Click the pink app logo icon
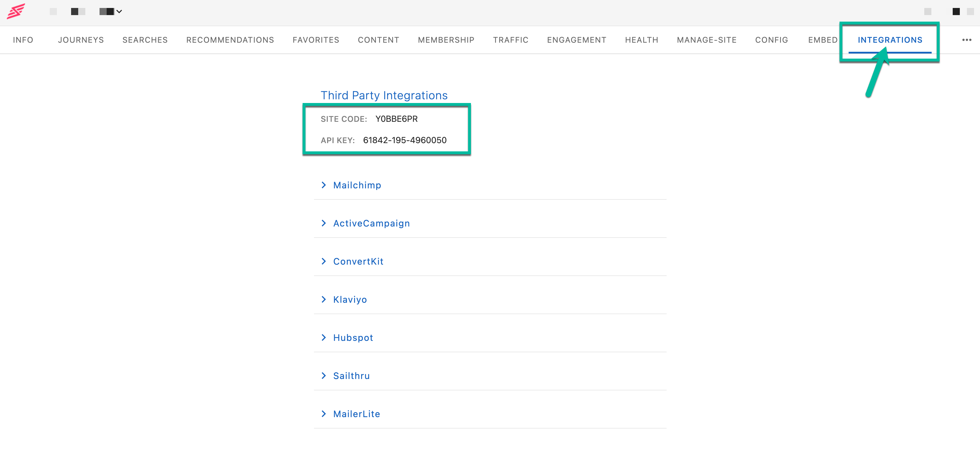The width and height of the screenshot is (980, 449). (x=16, y=11)
